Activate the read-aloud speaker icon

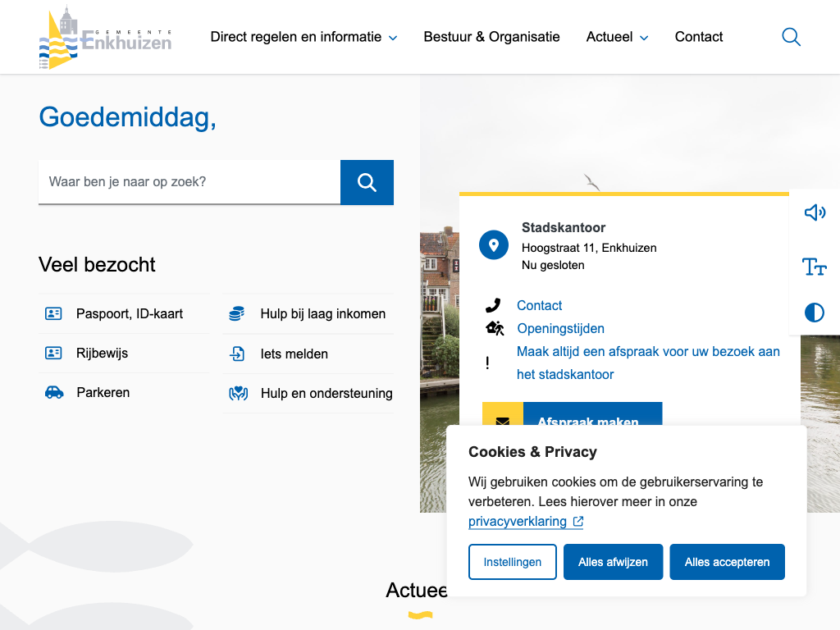814,213
